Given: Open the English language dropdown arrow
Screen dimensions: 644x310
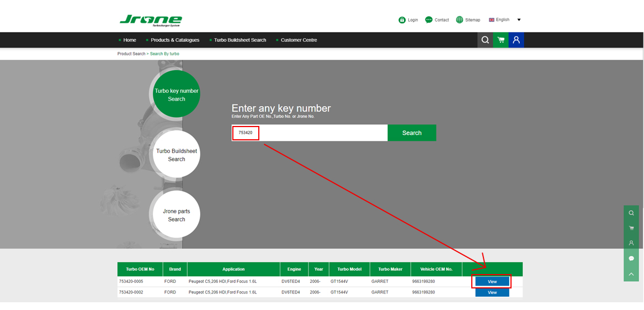Looking at the screenshot, I should (x=519, y=20).
